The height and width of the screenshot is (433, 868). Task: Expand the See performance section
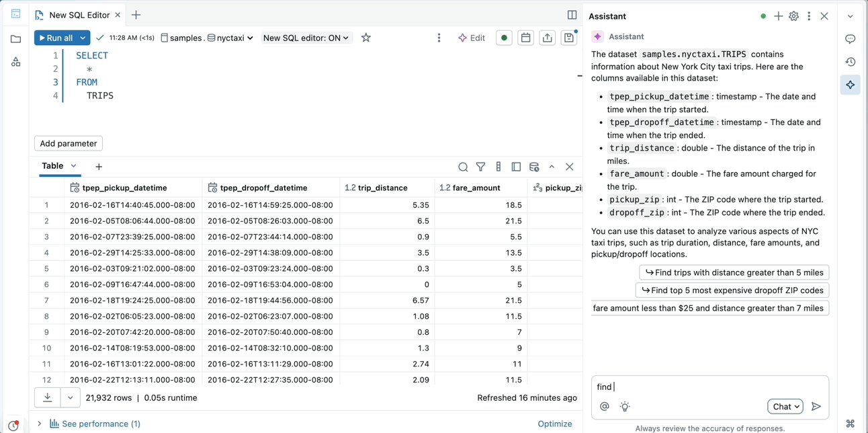(40, 424)
